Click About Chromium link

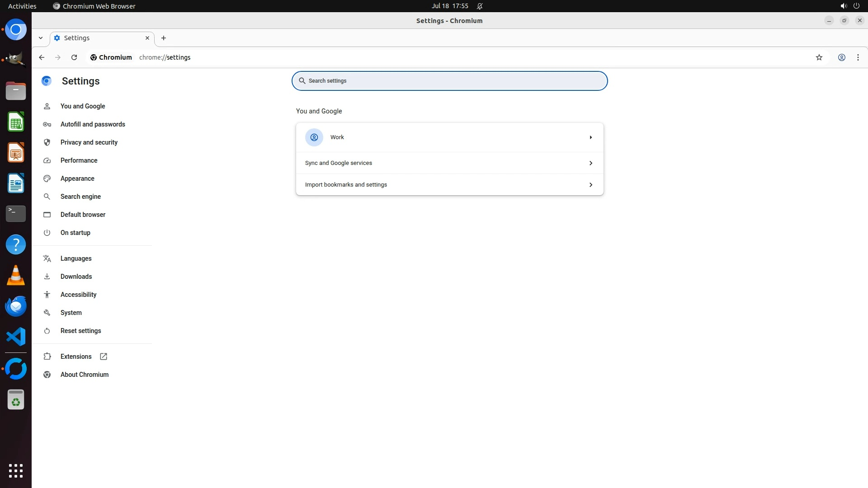[x=84, y=375]
